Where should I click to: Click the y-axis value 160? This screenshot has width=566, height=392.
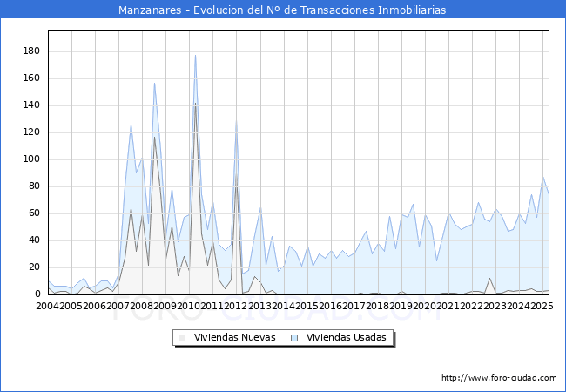tap(31, 78)
